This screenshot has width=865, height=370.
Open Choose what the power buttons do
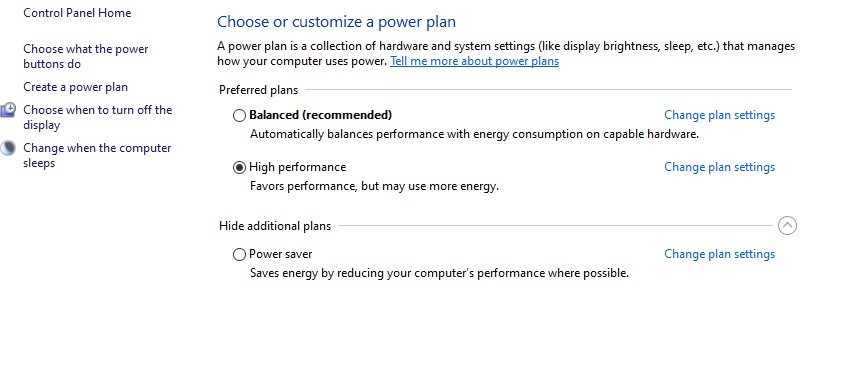(86, 56)
